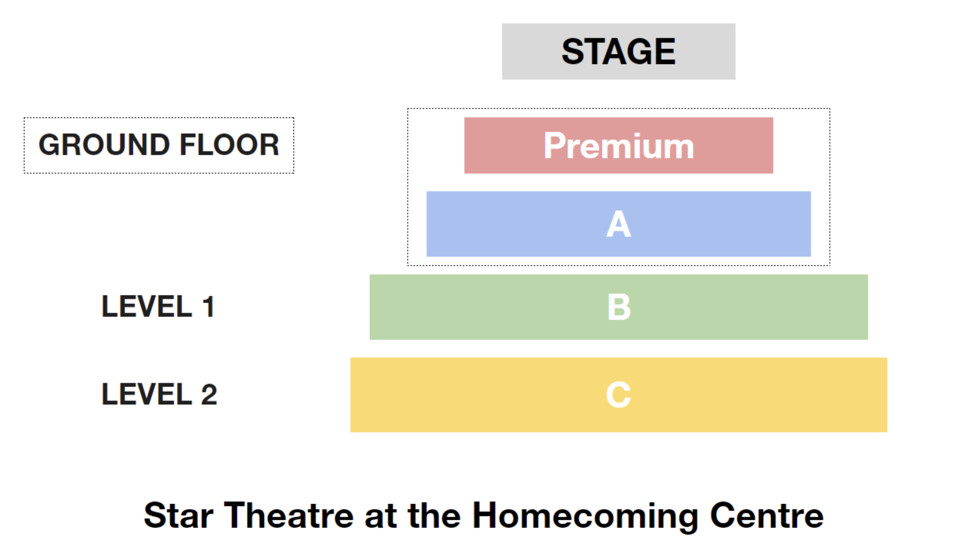Click the white letter C
Image resolution: width=961 pixels, height=560 pixels.
point(618,395)
